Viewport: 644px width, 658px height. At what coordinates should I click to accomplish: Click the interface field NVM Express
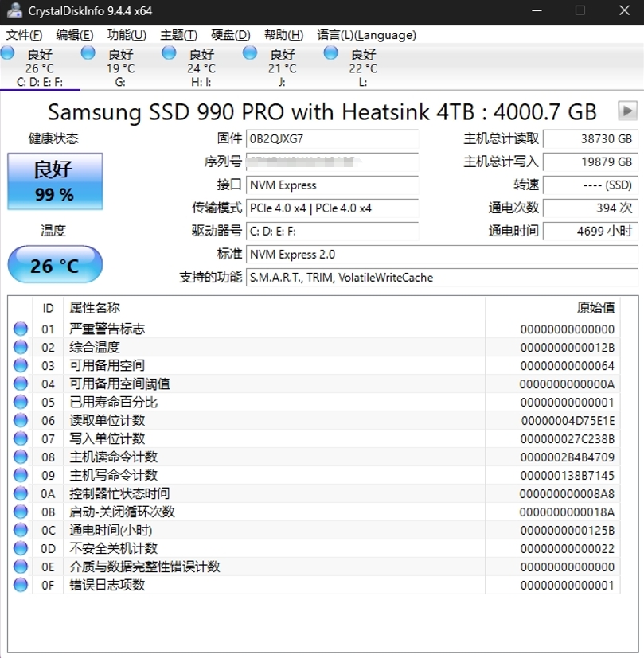coord(332,185)
